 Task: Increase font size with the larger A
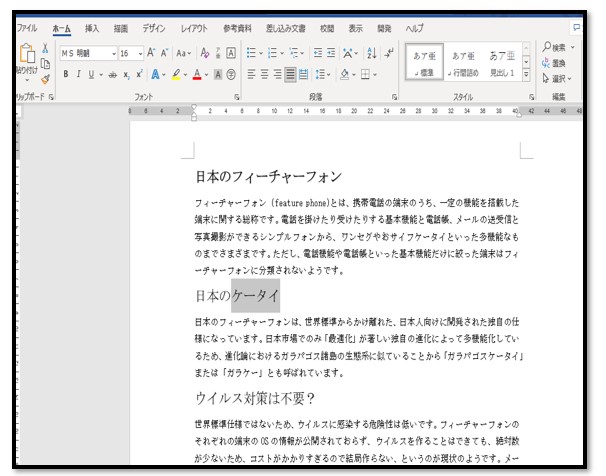(151, 53)
